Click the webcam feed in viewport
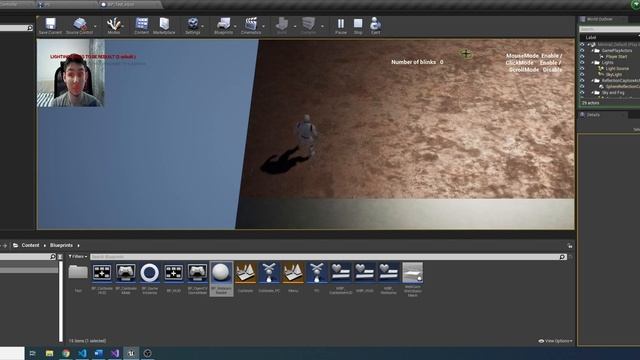Image resolution: width=640 pixels, height=360 pixels. (71, 73)
